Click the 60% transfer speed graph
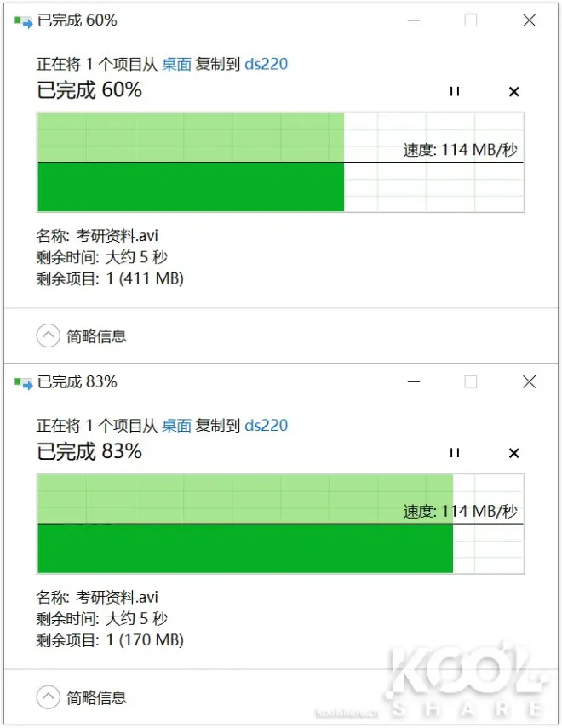Screen dimensions: 562x728 tap(280, 162)
